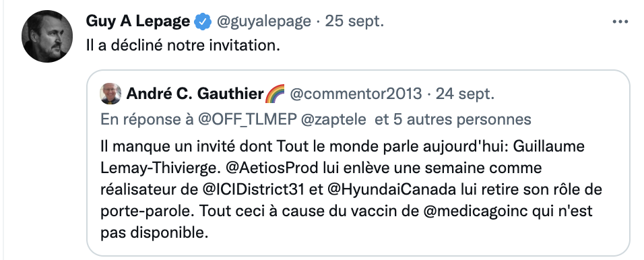Open the @commentor2013 handle
Viewport: 644px width, 260px height.
pyautogui.click(x=356, y=94)
